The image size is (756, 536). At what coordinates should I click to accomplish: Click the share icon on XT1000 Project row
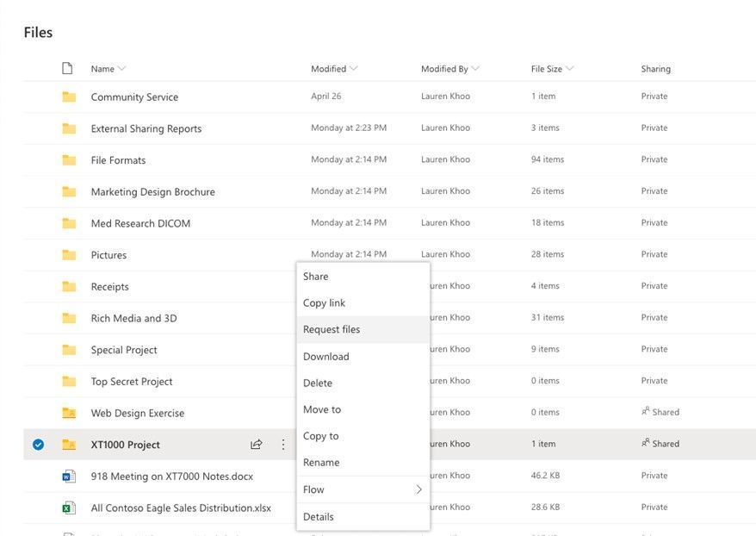[x=257, y=445]
